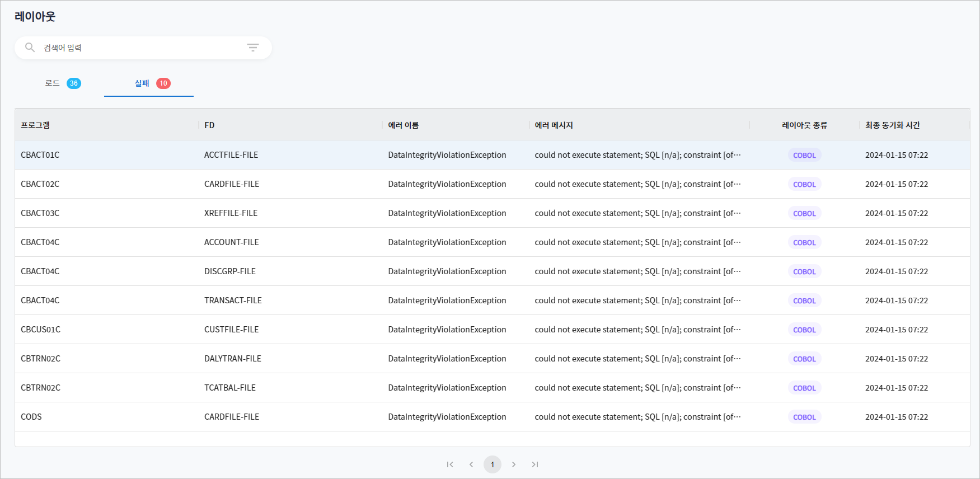Open error message in TRANSACT-FILE row

click(637, 300)
